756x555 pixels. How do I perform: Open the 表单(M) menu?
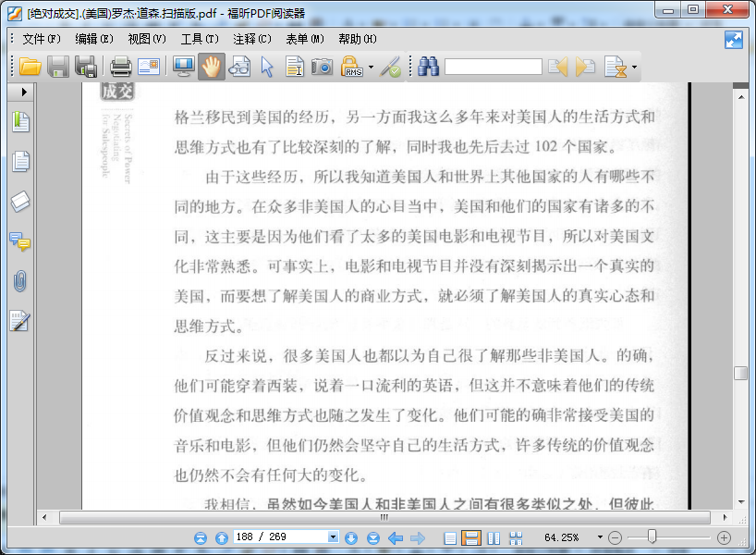[305, 39]
